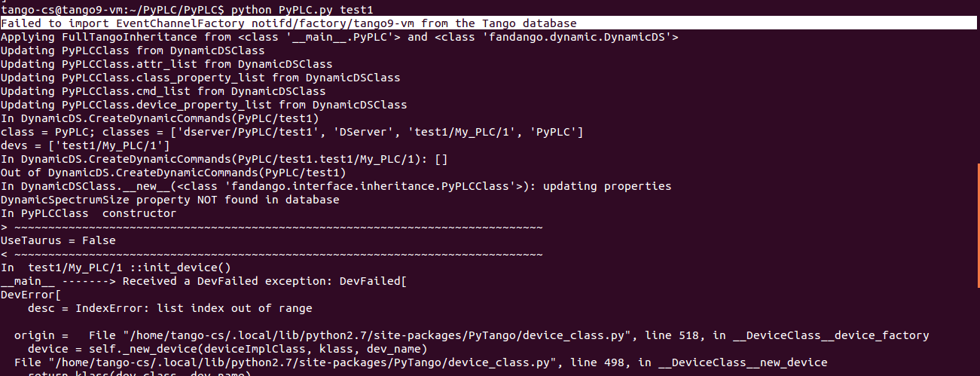The height and width of the screenshot is (376, 980).
Task: Click 'DynamicSpectrumSize property NOT found' line
Action: [x=169, y=200]
